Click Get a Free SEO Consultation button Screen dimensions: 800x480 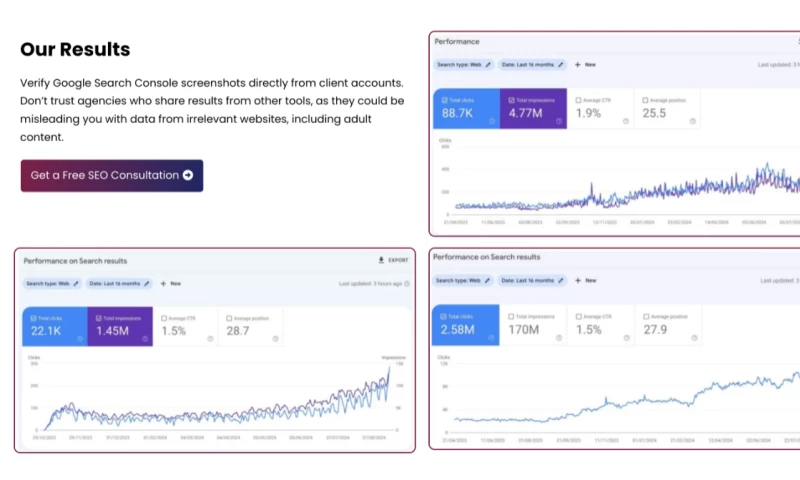click(112, 175)
